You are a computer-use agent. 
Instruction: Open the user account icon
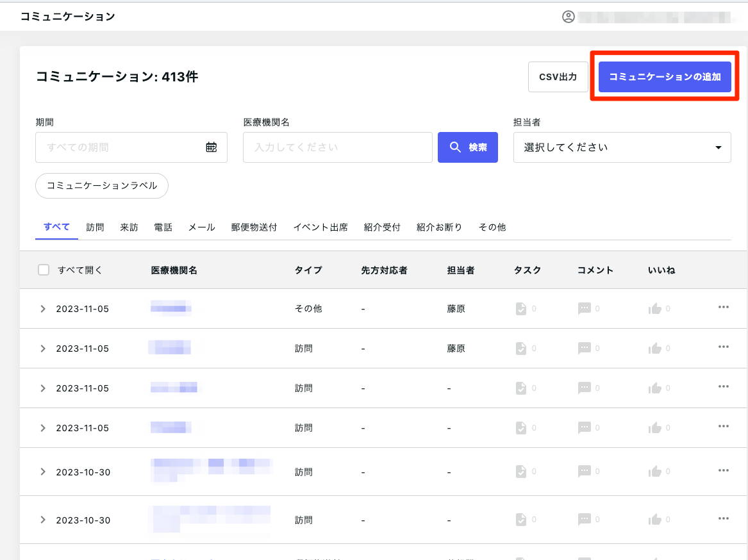(568, 17)
